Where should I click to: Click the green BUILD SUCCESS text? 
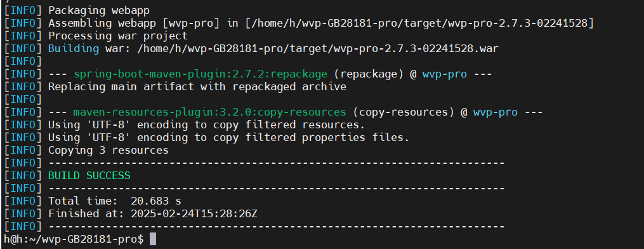click(89, 175)
